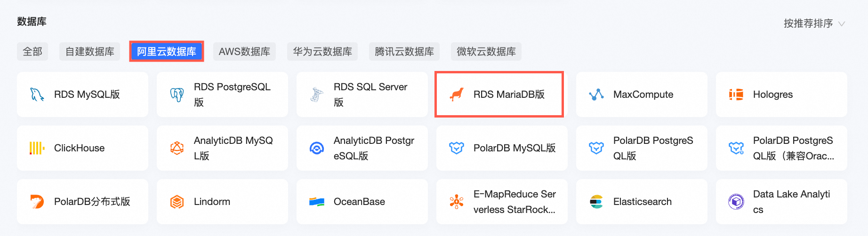
Task: Pick the Elasticsearch label
Action: click(643, 202)
